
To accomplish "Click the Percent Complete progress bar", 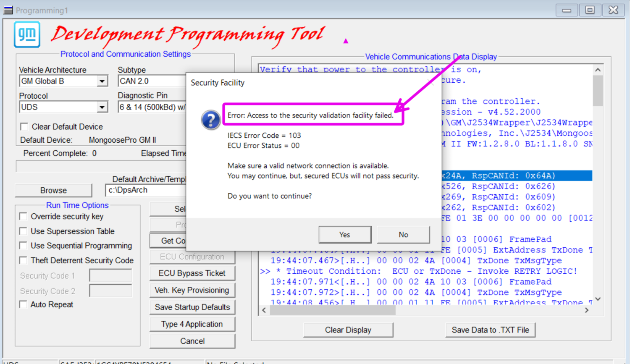I will tap(101, 166).
